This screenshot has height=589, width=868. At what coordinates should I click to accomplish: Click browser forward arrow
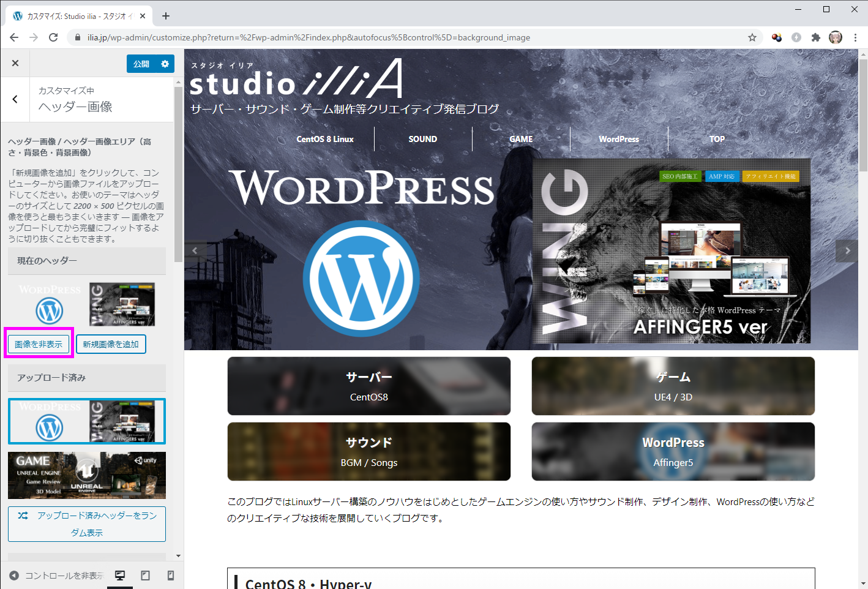pyautogui.click(x=34, y=37)
